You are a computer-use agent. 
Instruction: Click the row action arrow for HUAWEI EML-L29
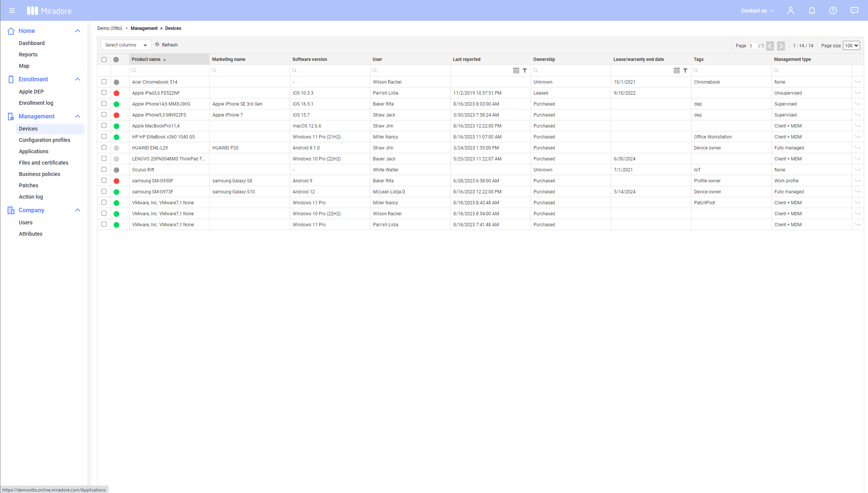click(858, 148)
